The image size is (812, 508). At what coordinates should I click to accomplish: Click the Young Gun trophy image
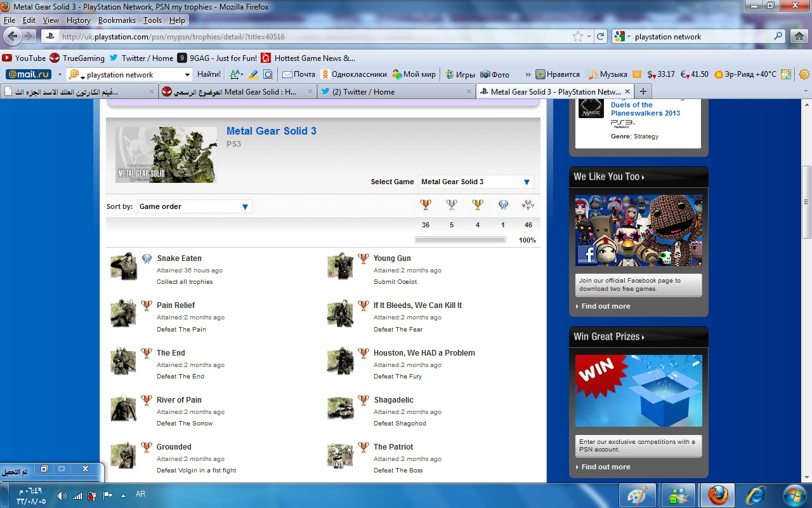point(341,266)
